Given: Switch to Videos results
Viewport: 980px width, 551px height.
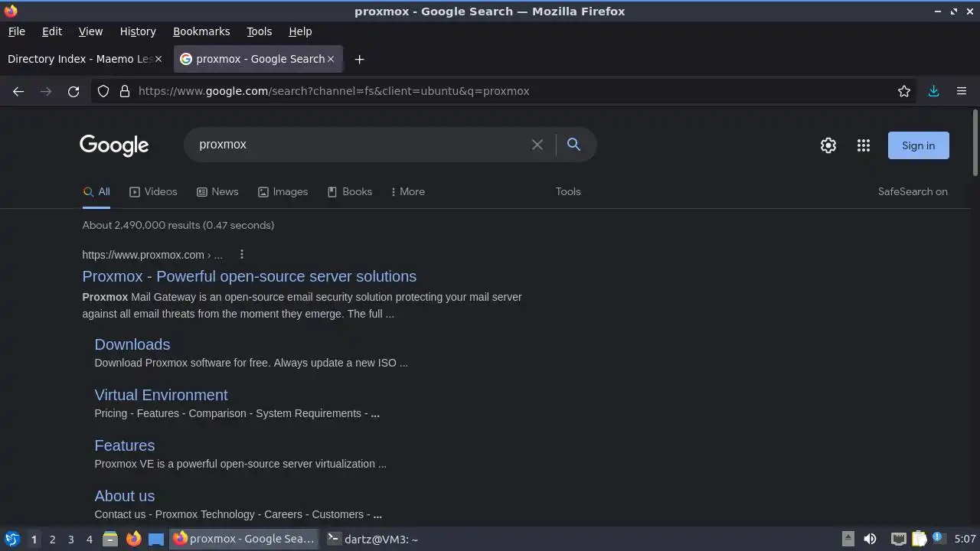Looking at the screenshot, I should coord(153,192).
